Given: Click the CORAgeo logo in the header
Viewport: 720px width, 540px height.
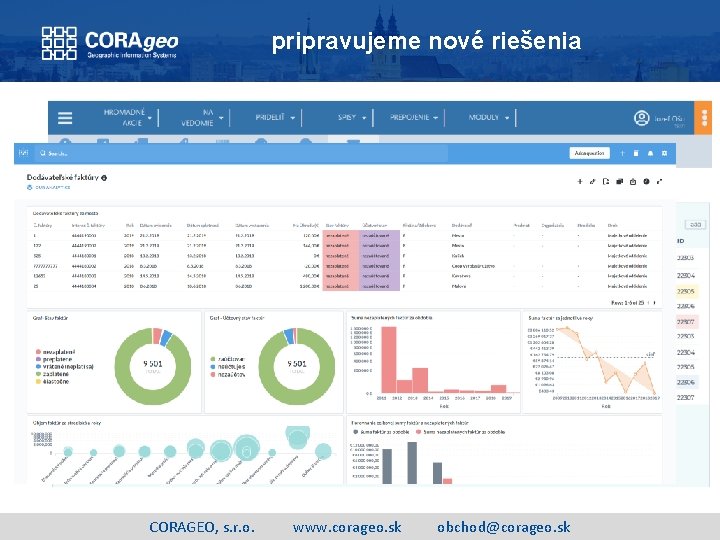Looking at the screenshot, I should point(110,43).
